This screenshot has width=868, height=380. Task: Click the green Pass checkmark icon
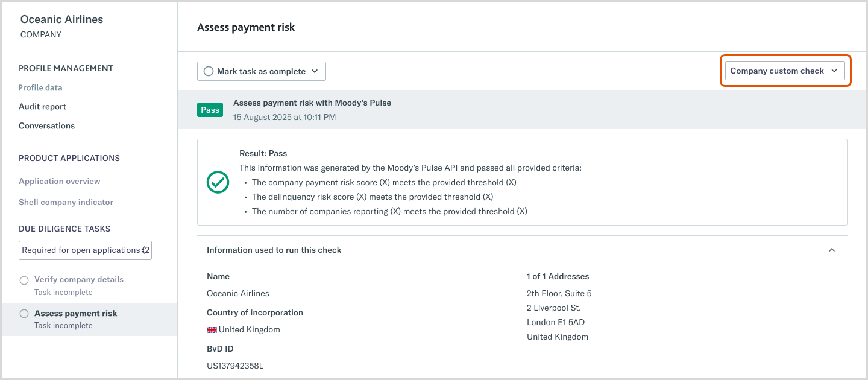coord(218,182)
